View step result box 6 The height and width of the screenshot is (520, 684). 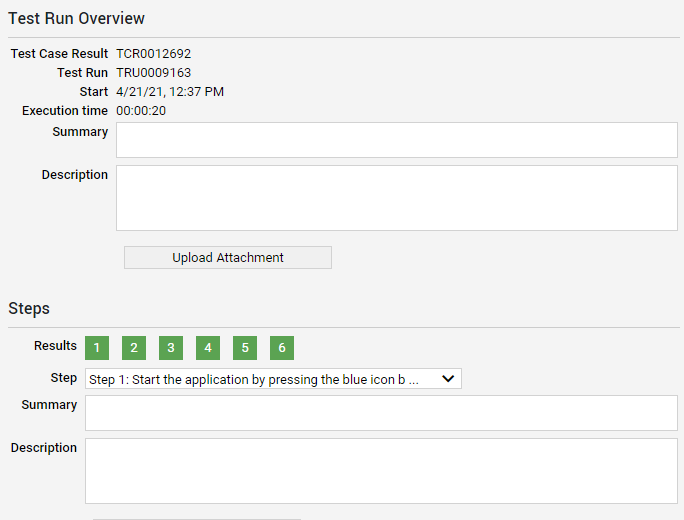tap(282, 347)
